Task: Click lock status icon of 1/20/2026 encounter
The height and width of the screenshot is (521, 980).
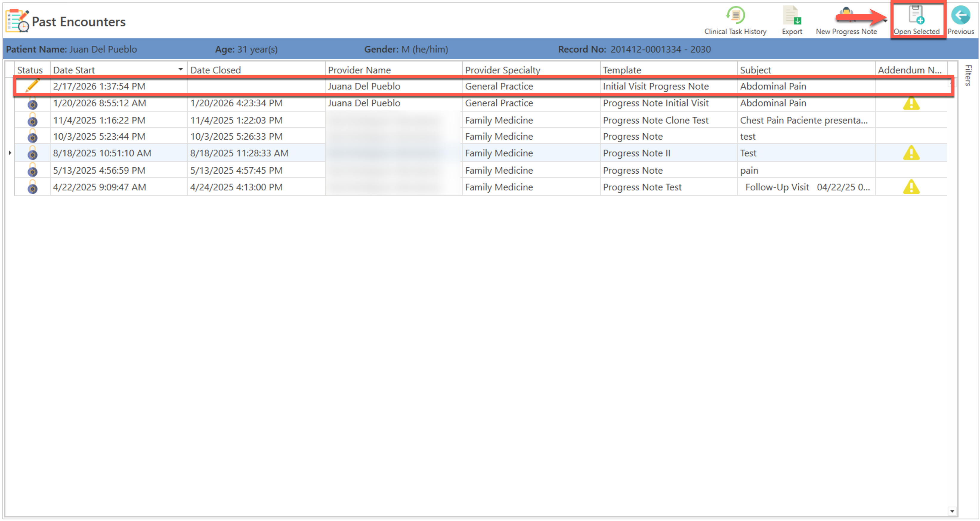Action: click(x=32, y=103)
